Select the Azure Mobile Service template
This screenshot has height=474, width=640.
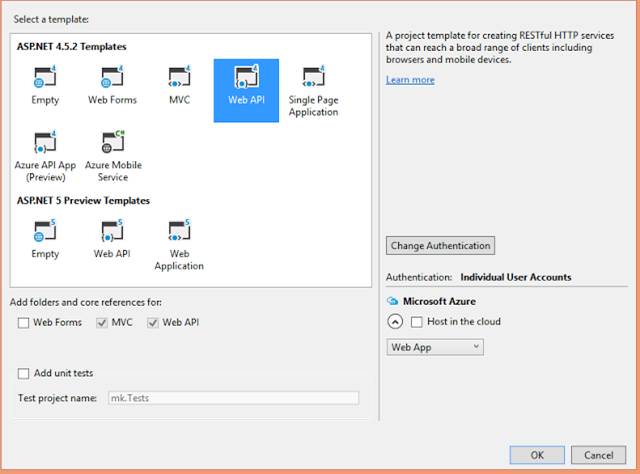click(113, 156)
